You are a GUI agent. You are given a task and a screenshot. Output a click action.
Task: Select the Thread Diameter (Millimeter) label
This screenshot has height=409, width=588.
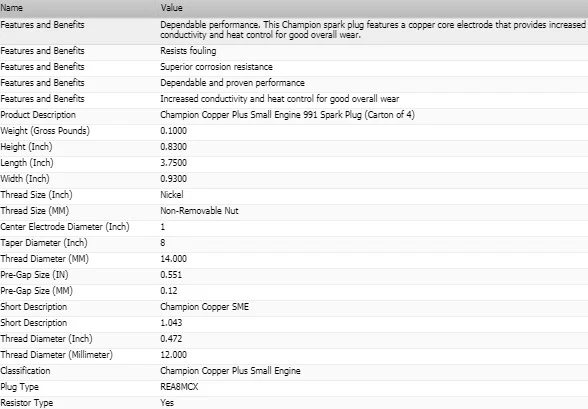point(56,355)
